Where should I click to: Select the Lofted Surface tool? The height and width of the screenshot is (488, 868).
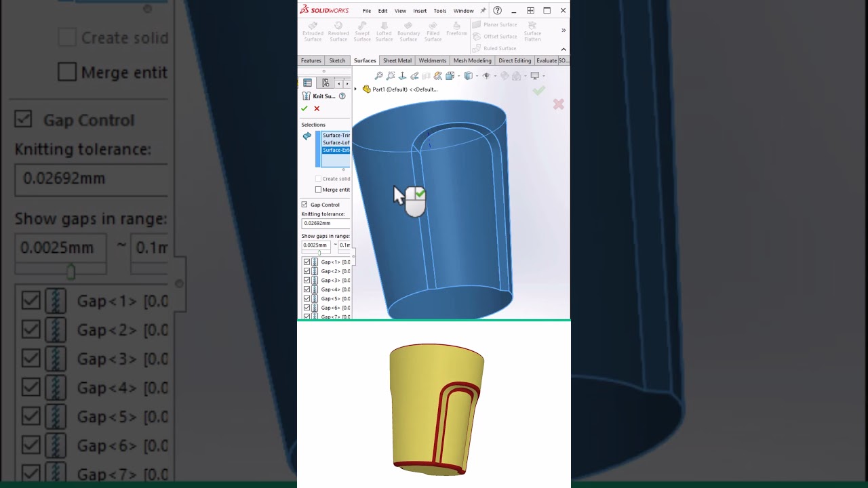pyautogui.click(x=384, y=31)
